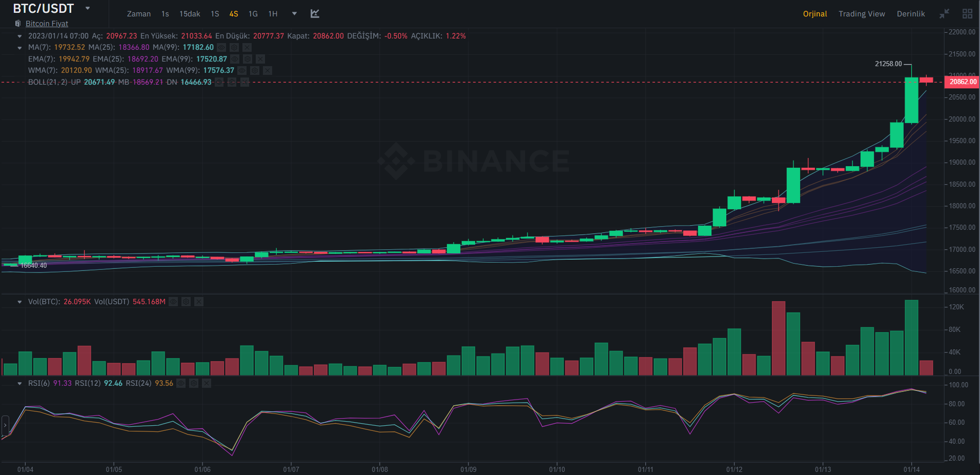Toggle visibility of the WMA indicator

[242, 70]
